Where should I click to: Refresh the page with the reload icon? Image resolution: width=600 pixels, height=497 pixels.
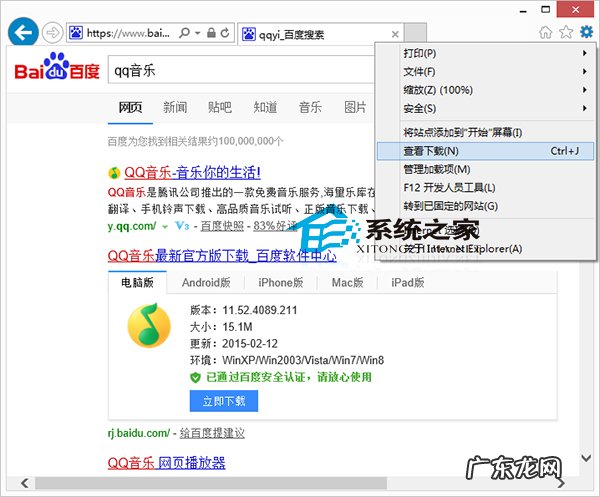click(x=225, y=33)
